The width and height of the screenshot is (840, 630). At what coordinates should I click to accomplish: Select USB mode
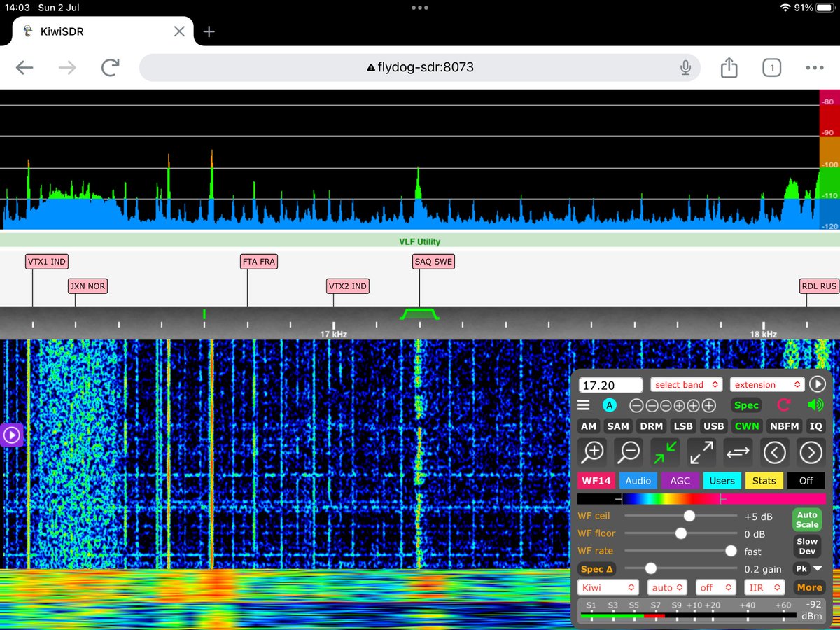click(x=713, y=426)
